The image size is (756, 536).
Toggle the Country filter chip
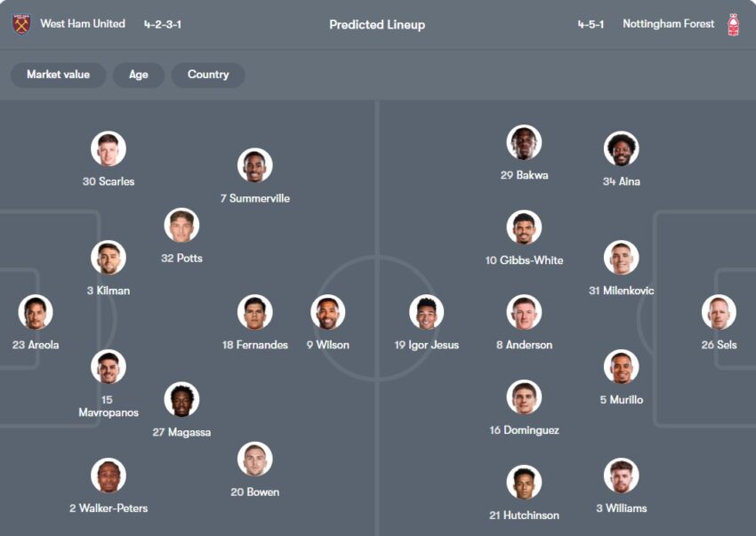(x=208, y=75)
